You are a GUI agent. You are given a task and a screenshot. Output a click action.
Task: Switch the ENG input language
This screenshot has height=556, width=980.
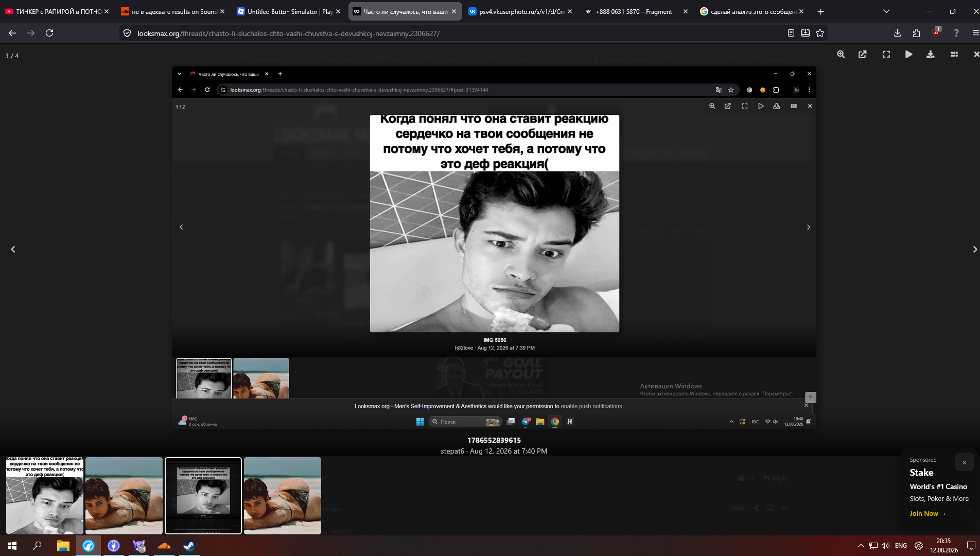coord(901,546)
